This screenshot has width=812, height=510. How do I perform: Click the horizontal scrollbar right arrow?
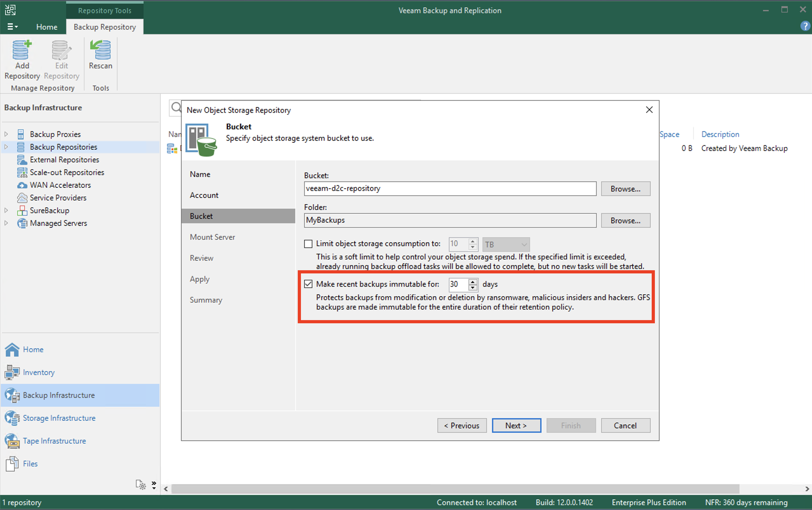(807, 489)
